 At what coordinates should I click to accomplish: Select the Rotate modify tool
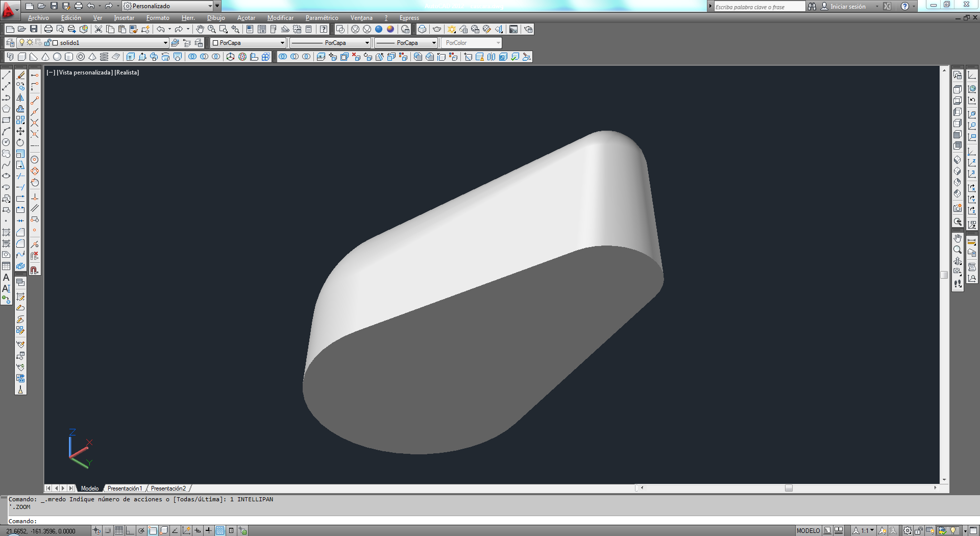pos(20,142)
